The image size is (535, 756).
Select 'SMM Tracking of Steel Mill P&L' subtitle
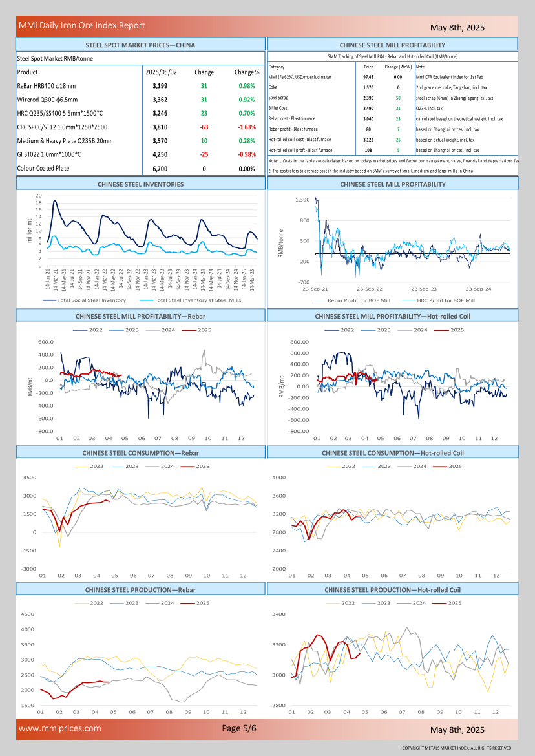[x=392, y=56]
